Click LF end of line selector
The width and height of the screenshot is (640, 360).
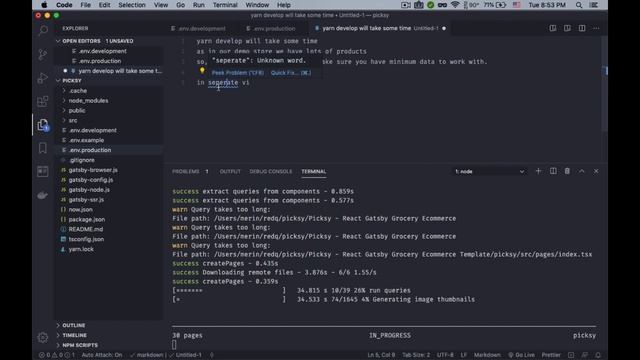coord(464,355)
